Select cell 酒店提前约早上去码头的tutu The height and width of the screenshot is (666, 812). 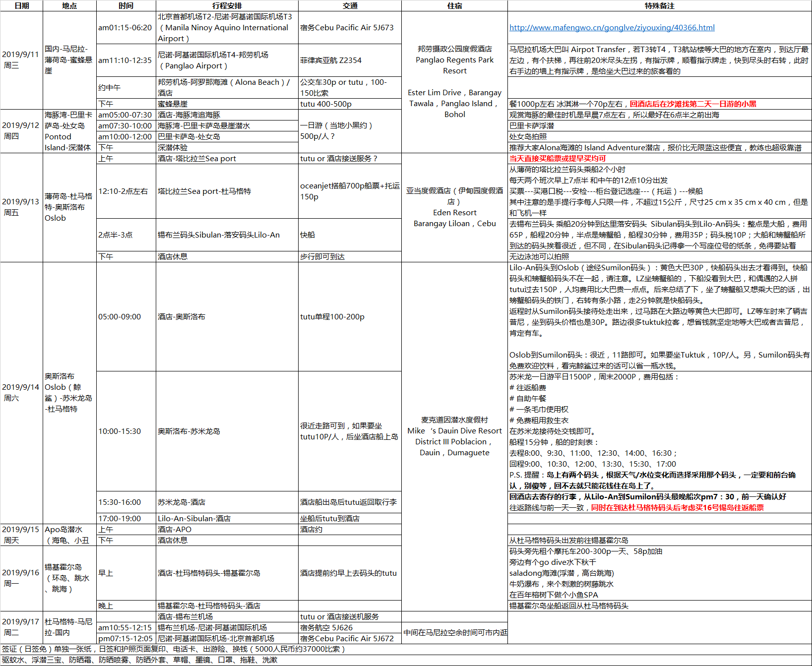pyautogui.click(x=350, y=573)
